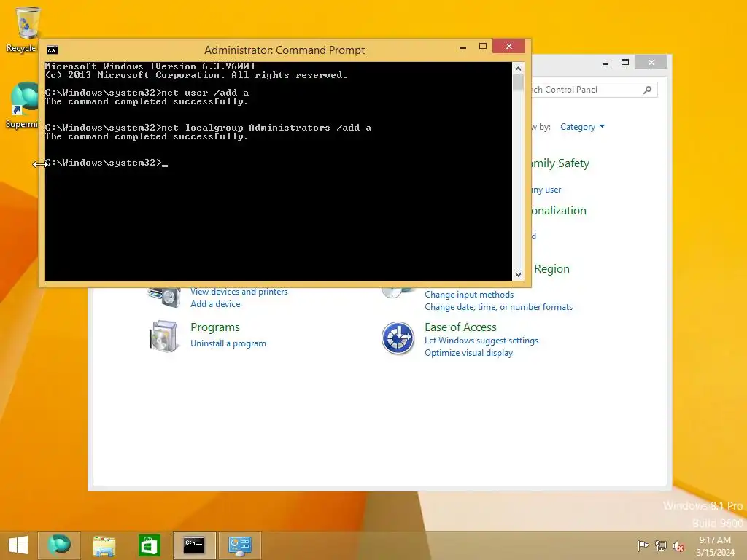This screenshot has width=747, height=560.
Task: Close the Command Prompt window
Action: point(508,46)
